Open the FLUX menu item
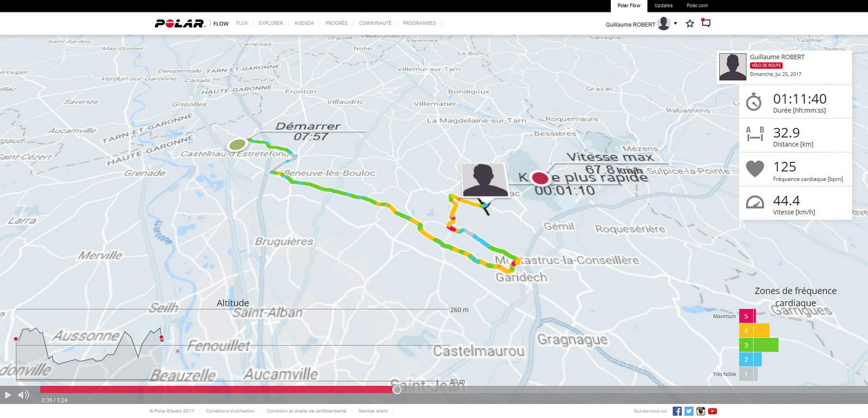This screenshot has width=868, height=418. 242,23
